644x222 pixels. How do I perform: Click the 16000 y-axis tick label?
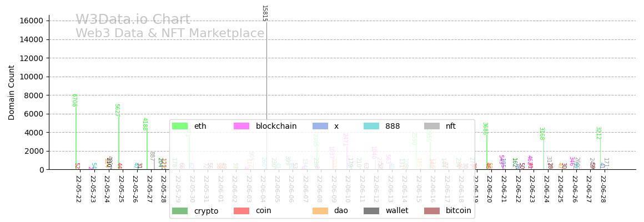point(32,21)
